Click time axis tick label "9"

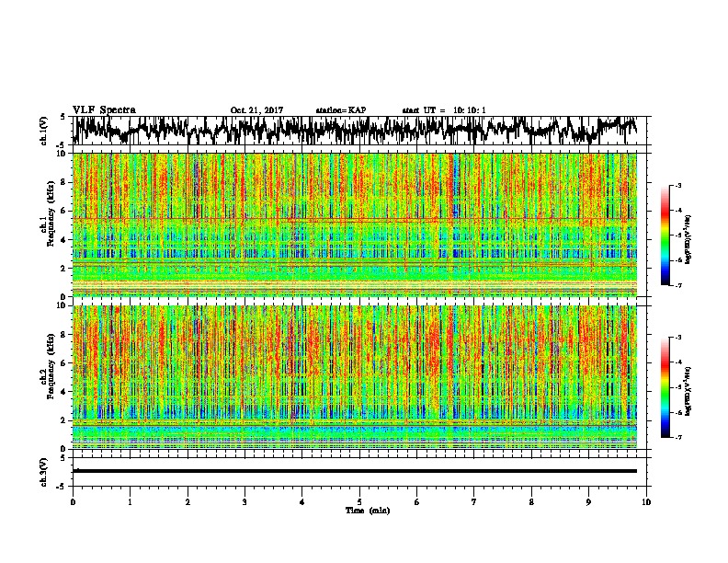[x=588, y=502]
